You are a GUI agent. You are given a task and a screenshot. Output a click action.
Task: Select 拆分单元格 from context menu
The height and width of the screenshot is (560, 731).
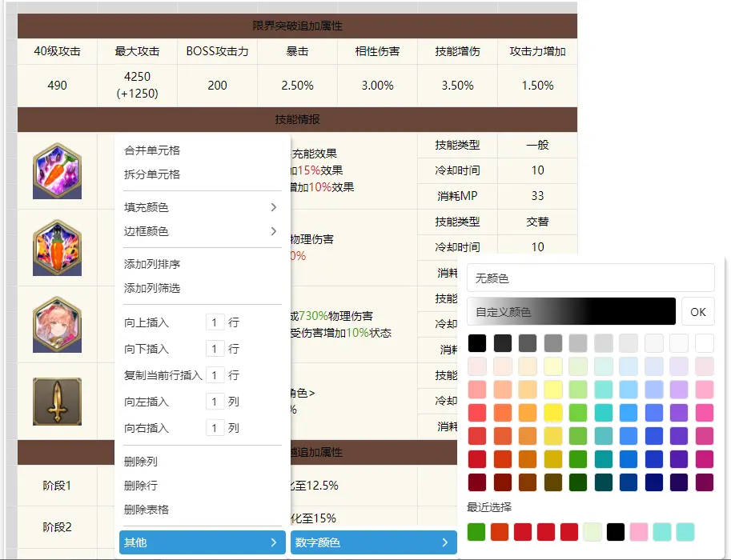click(152, 174)
